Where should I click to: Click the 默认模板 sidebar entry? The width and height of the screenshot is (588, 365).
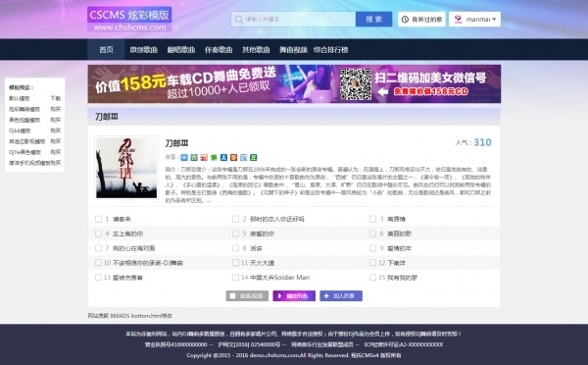(20, 98)
